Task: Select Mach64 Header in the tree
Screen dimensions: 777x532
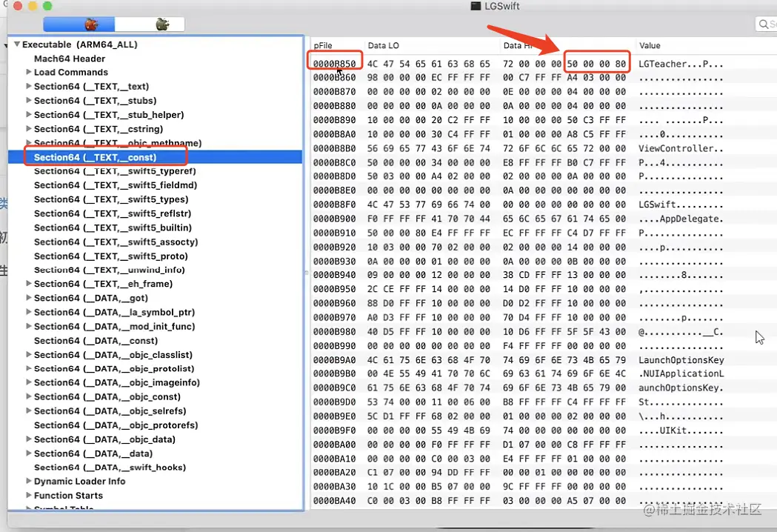Action: point(70,59)
